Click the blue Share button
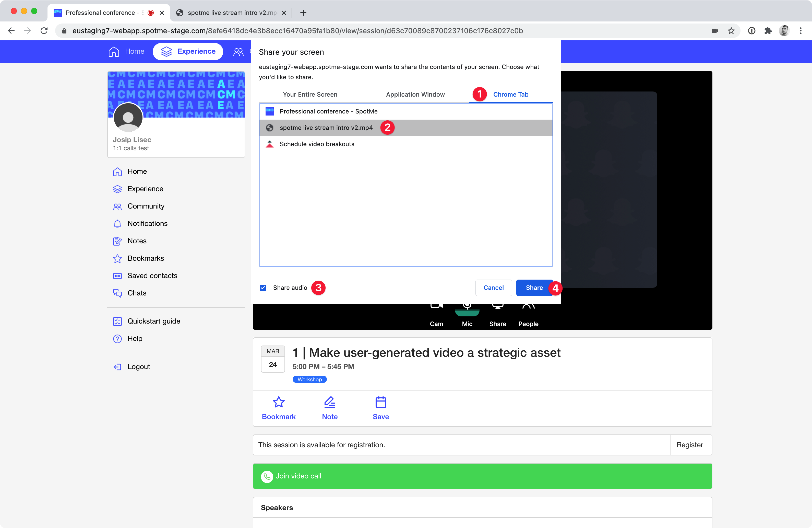812x528 pixels. coord(534,288)
